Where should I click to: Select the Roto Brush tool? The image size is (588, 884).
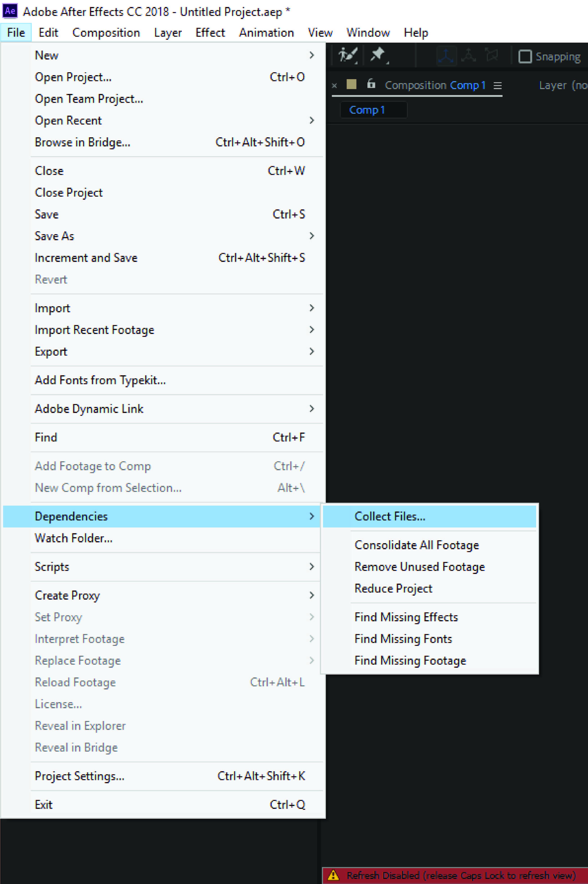(348, 55)
